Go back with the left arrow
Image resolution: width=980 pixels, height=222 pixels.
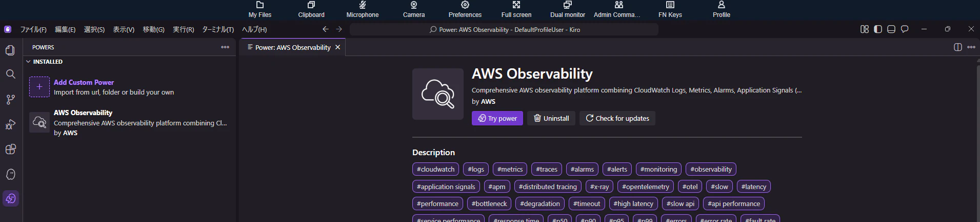point(326,29)
